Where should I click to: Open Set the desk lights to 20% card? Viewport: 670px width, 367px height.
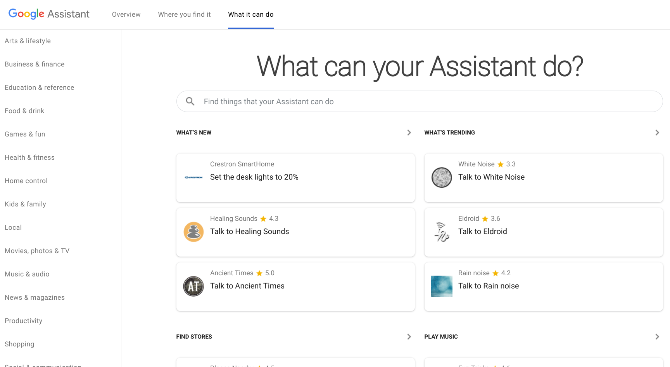tap(295, 178)
